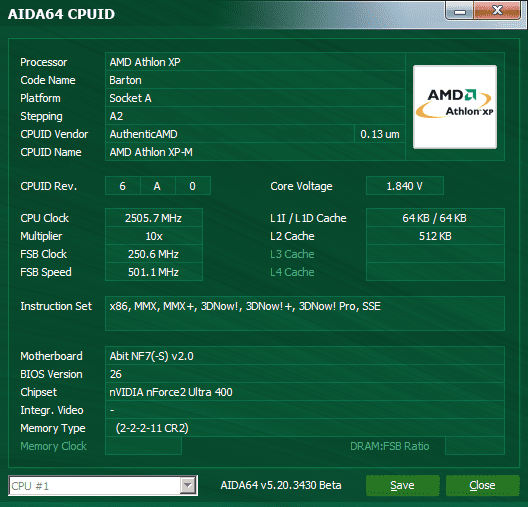Select the Processor value AMD Athlon XP
Screen dimensions: 528x507
(255, 62)
